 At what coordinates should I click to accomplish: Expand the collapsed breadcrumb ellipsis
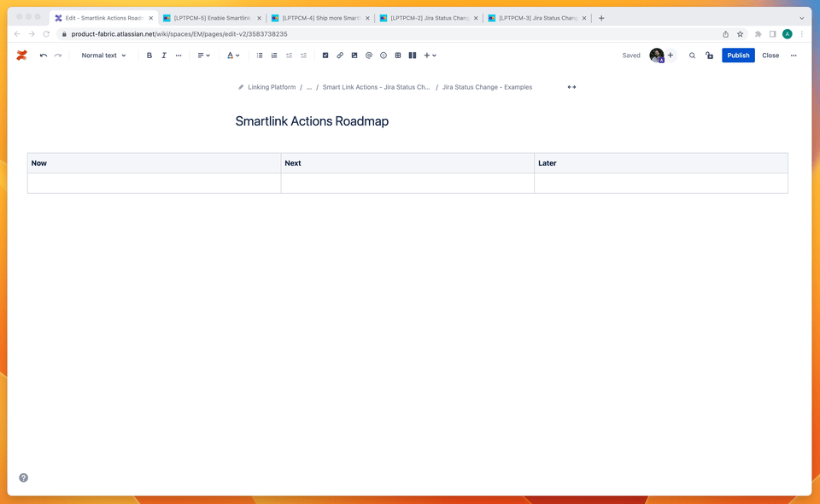coord(309,87)
